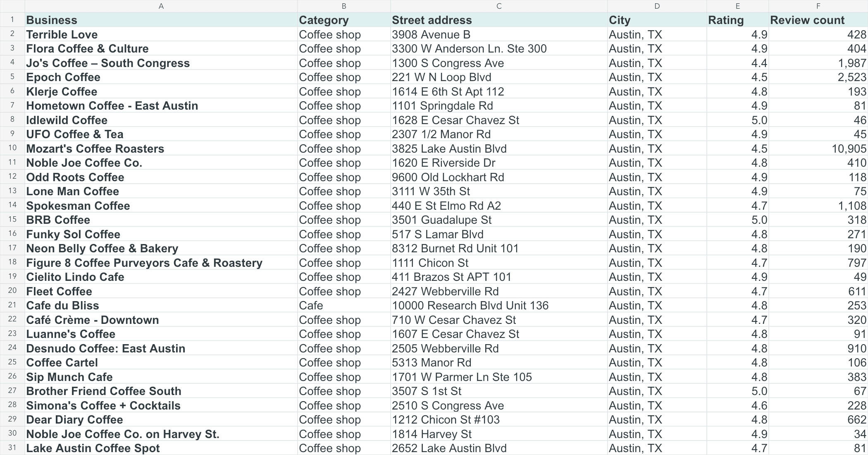Select Hometown Coffee - East Austin cell
Viewport: 868px width, 455px height.
[x=161, y=105]
